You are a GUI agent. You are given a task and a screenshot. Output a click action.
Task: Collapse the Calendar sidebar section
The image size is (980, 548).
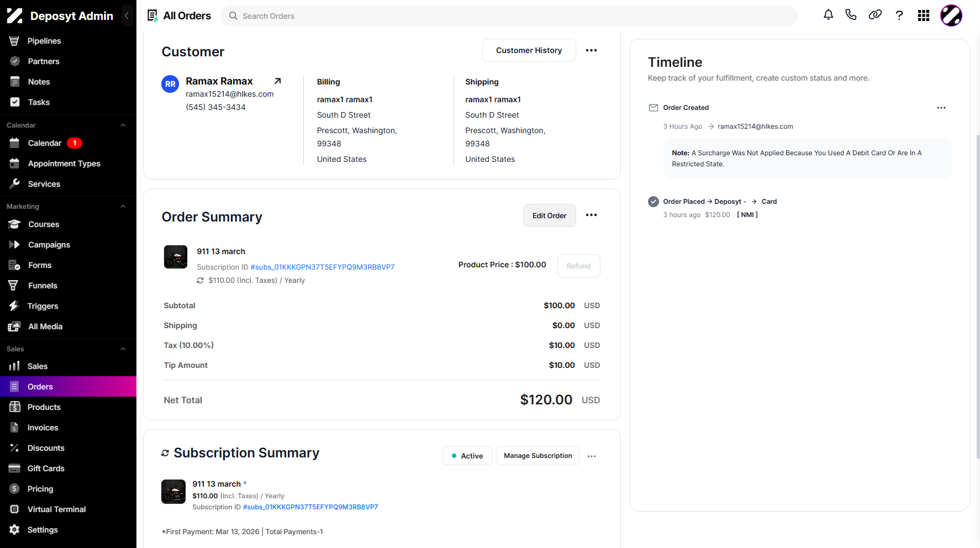[x=123, y=125]
